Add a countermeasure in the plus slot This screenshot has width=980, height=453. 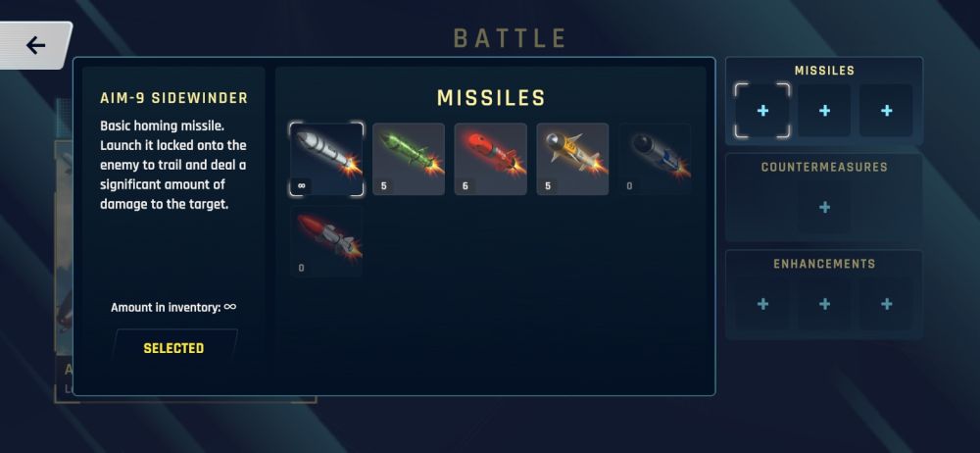click(x=824, y=207)
